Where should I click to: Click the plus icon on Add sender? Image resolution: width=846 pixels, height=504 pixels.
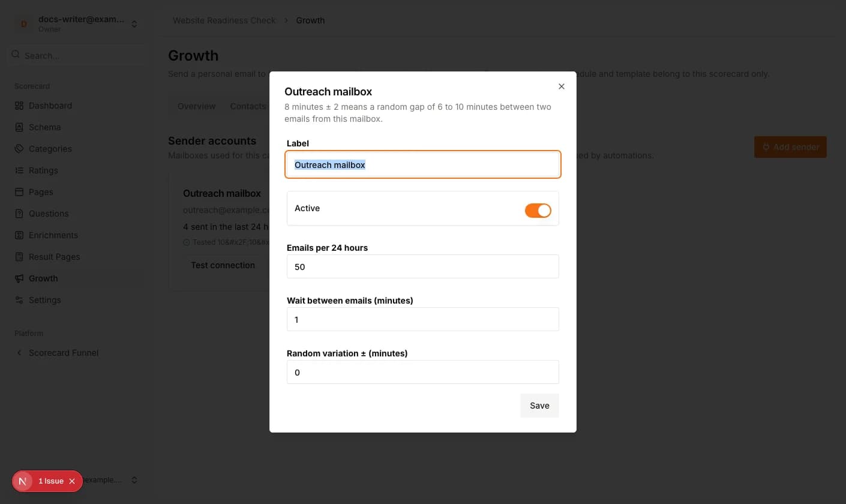766,147
